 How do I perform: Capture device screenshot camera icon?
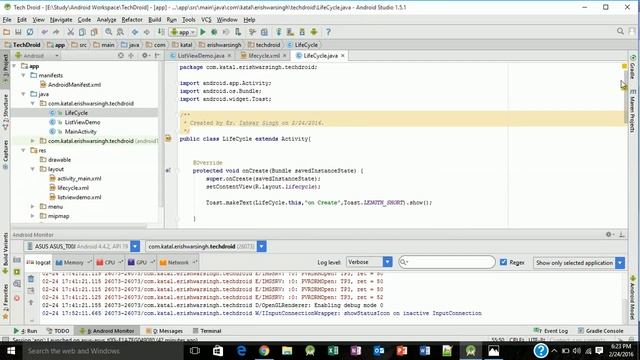point(17,260)
